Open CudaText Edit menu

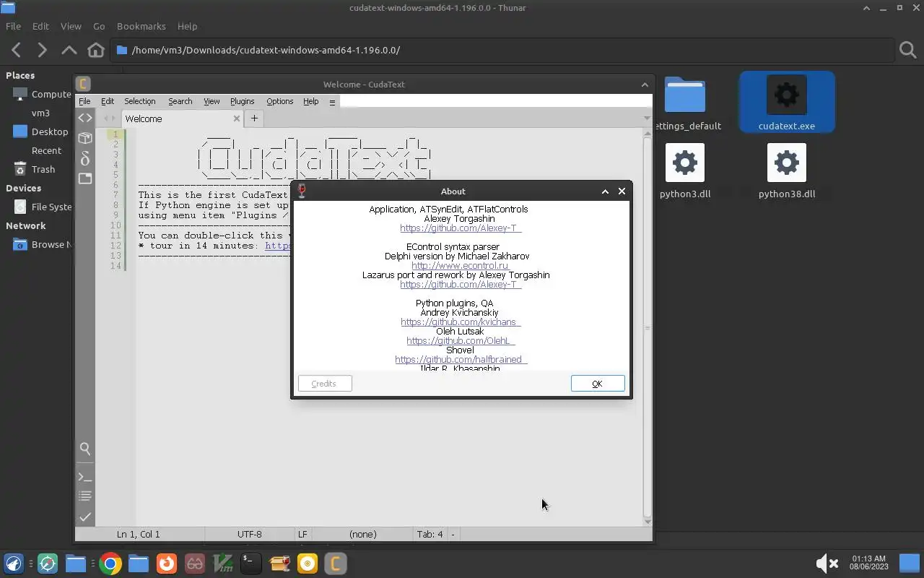click(x=108, y=102)
